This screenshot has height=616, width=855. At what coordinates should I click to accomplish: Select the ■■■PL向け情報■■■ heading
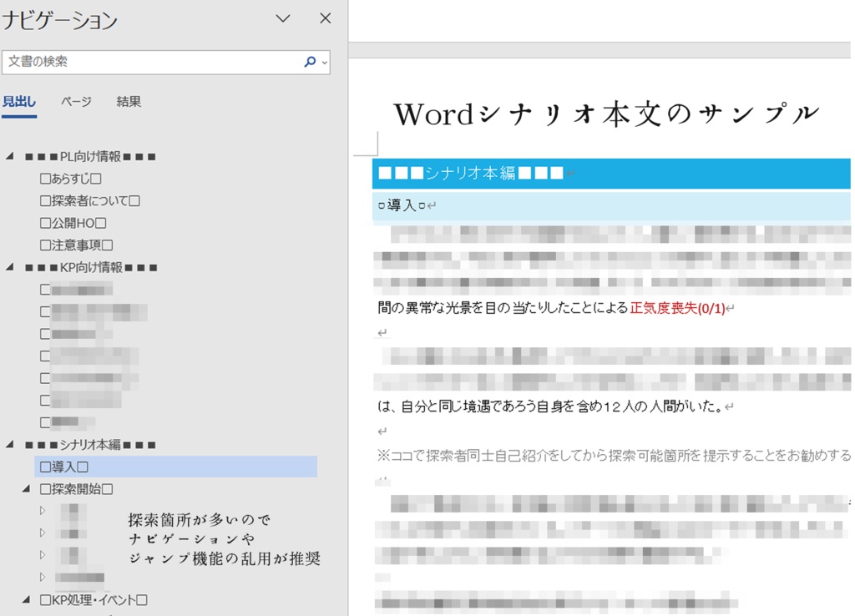click(90, 157)
